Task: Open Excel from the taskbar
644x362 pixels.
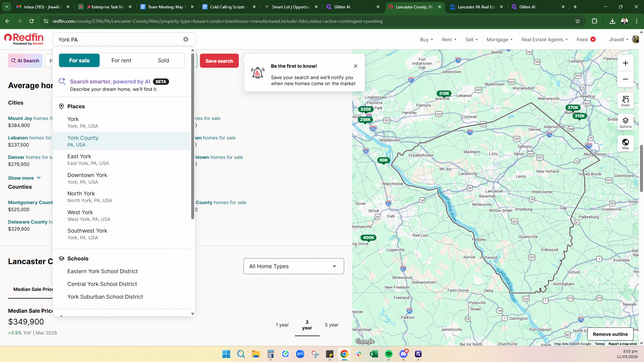Action: (374, 354)
